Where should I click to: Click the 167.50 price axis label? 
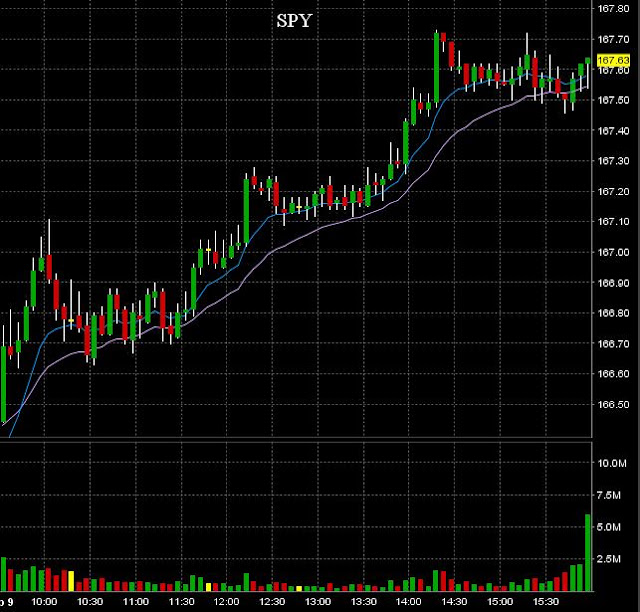[613, 100]
